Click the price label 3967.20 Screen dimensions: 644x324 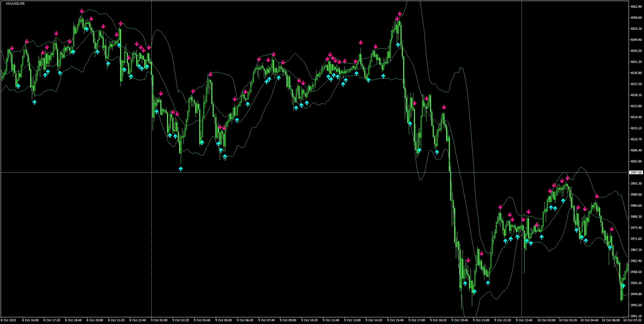636,250
